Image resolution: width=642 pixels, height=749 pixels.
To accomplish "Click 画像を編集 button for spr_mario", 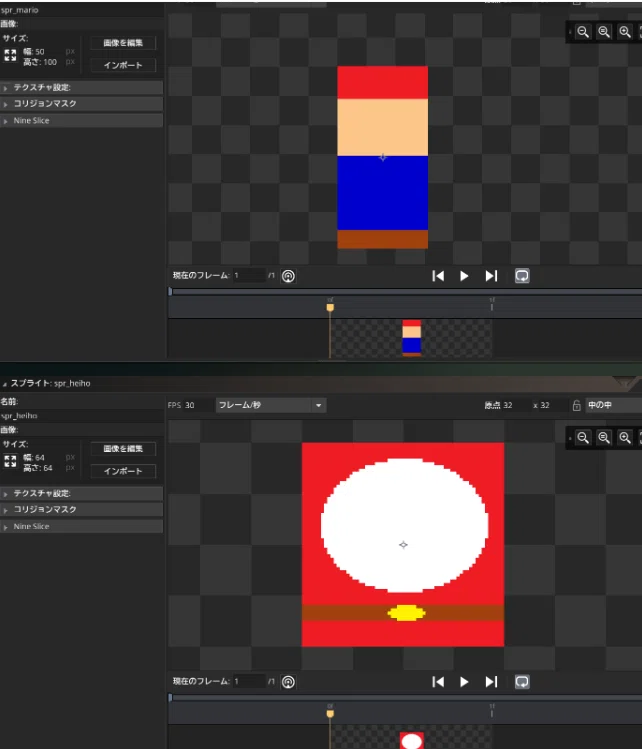I will [123, 43].
